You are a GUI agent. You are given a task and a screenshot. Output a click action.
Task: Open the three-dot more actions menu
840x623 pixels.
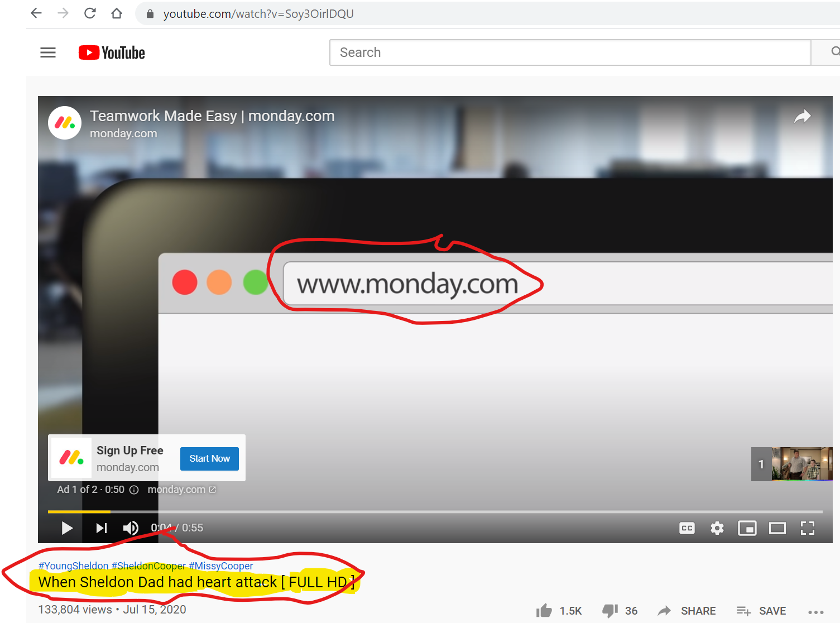815,612
